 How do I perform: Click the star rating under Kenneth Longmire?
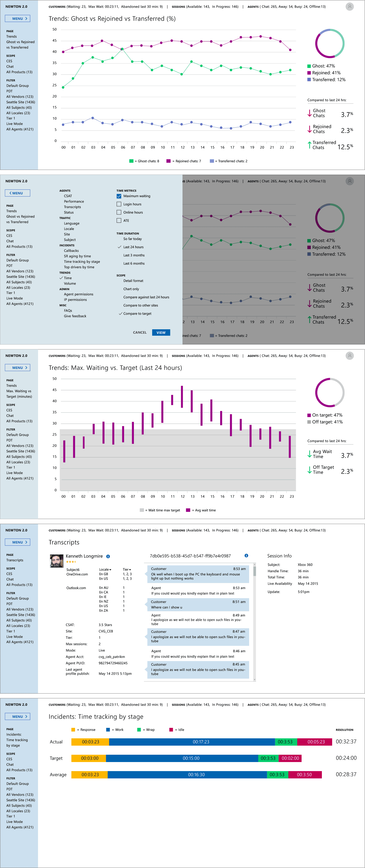pos(71,562)
